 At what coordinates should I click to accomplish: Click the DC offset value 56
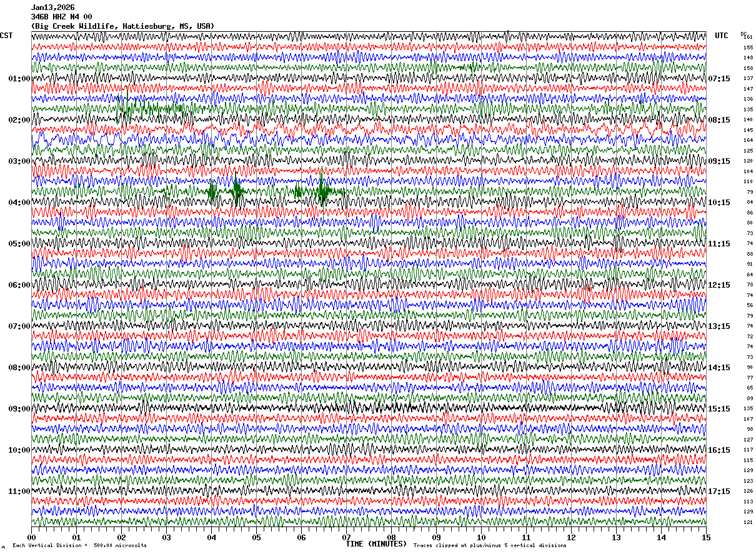point(749,305)
